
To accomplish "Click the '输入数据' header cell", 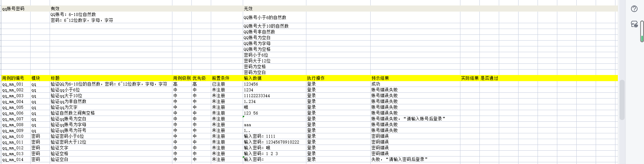I will point(274,78).
